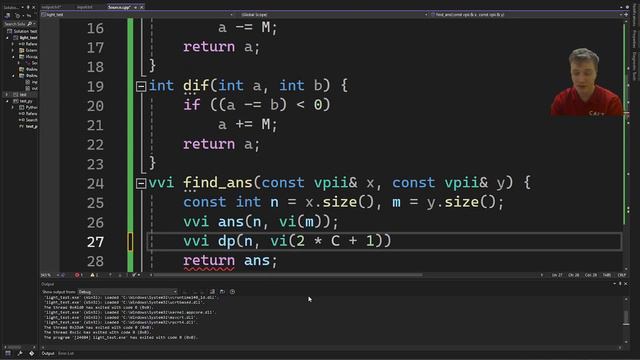
Task: Pin the Solution Explorer auto-hide icon
Action: pyautogui.click(x=28, y=7)
